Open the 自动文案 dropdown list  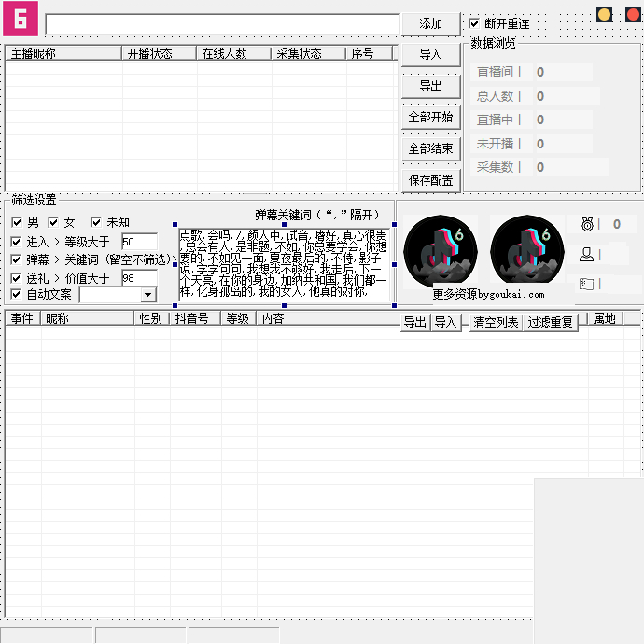pos(147,295)
